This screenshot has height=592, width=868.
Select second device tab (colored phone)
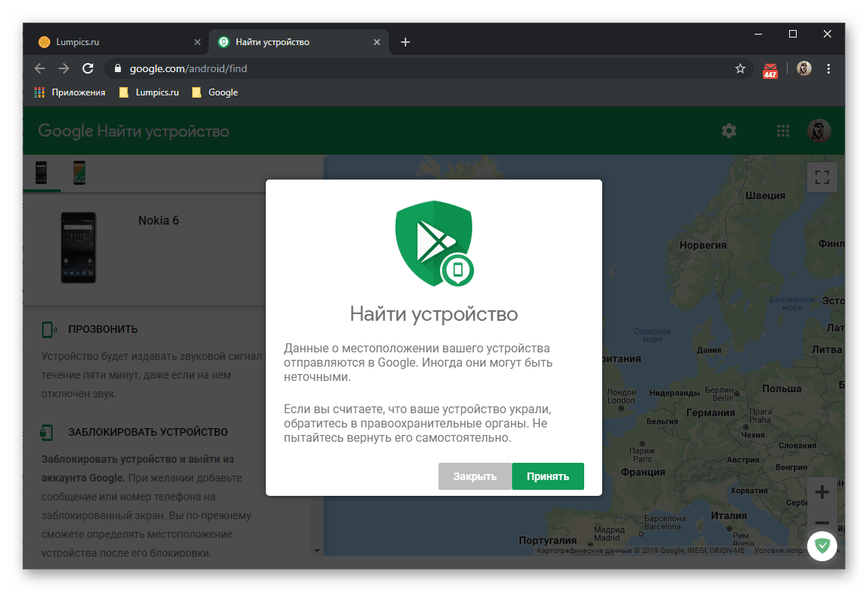coord(79,173)
